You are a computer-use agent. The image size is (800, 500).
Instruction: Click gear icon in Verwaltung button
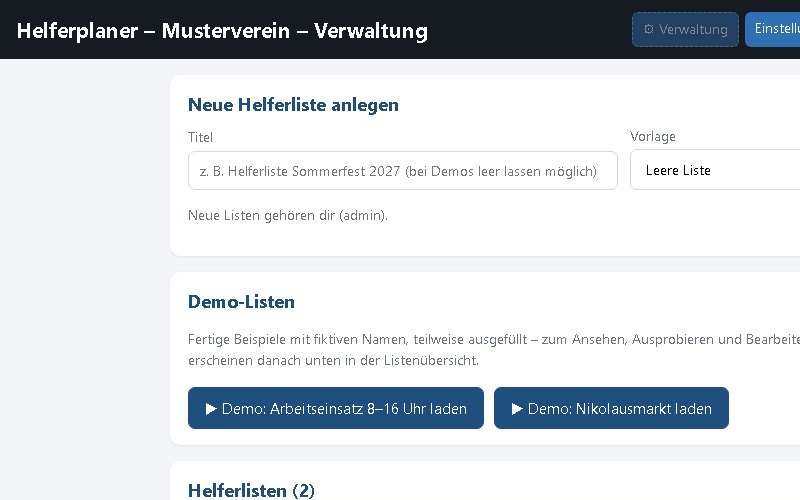pyautogui.click(x=648, y=29)
